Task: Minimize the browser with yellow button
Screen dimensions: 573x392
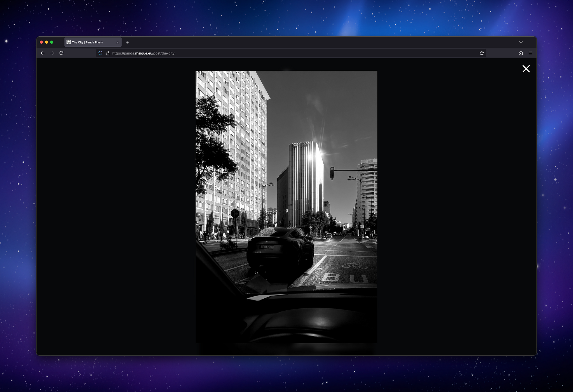Action: [x=47, y=42]
